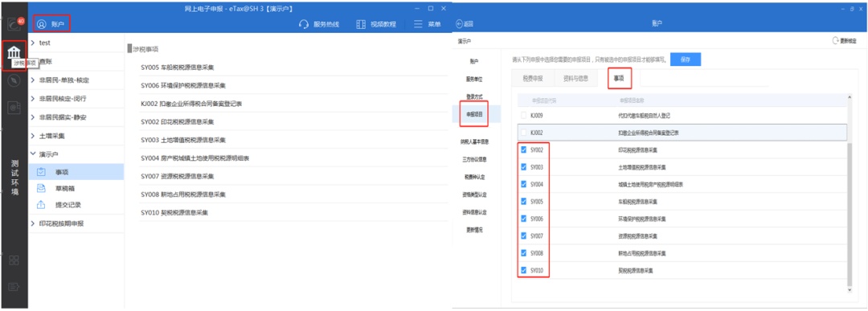Uncheck the SY005 checkbox
This screenshot has width=868, height=311.
(524, 202)
